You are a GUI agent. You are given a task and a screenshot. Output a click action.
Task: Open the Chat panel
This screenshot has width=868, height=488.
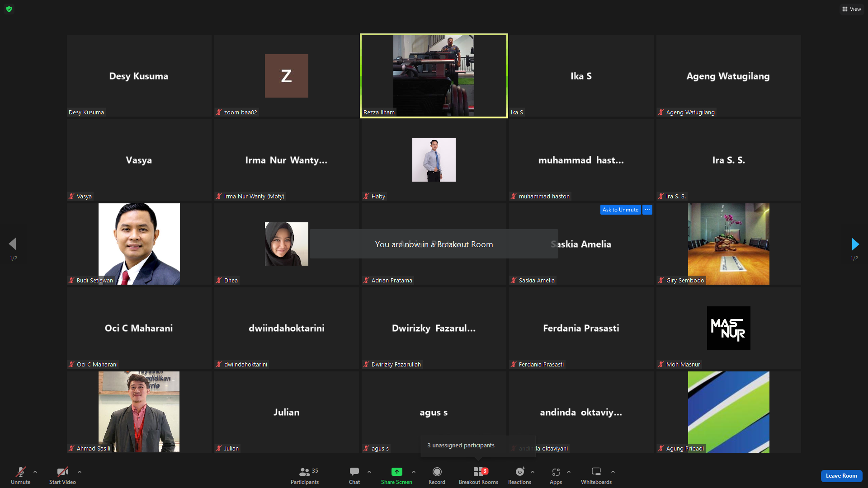[x=354, y=475]
